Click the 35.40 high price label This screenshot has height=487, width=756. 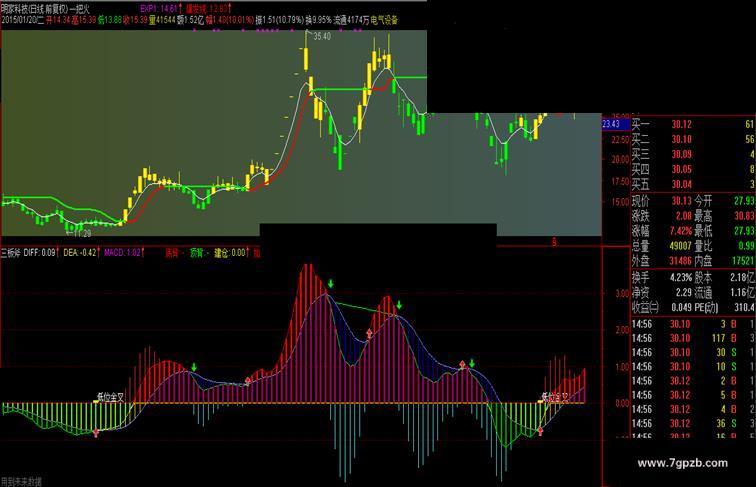(322, 36)
